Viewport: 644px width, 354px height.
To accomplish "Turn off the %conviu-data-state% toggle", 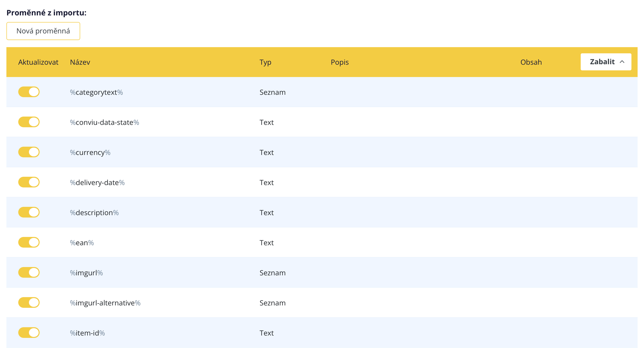I will [29, 122].
